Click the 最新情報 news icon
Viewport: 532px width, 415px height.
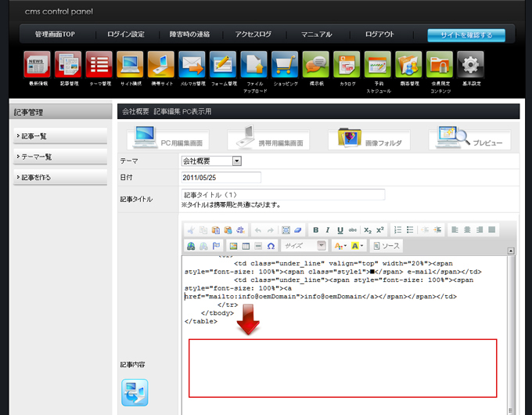coord(37,65)
